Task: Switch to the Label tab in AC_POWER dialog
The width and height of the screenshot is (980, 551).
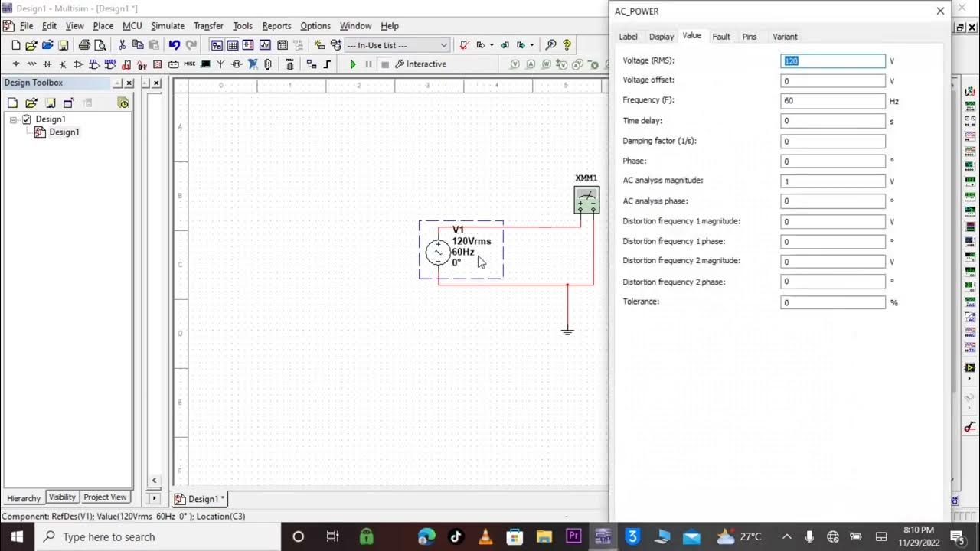Action: [x=628, y=37]
